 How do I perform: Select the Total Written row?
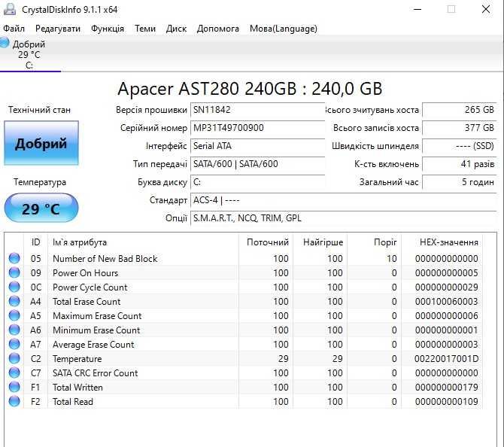(244, 388)
